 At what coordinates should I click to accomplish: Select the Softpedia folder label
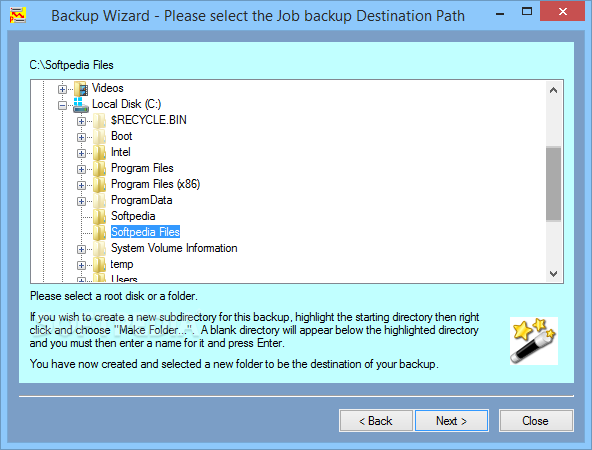click(x=133, y=216)
